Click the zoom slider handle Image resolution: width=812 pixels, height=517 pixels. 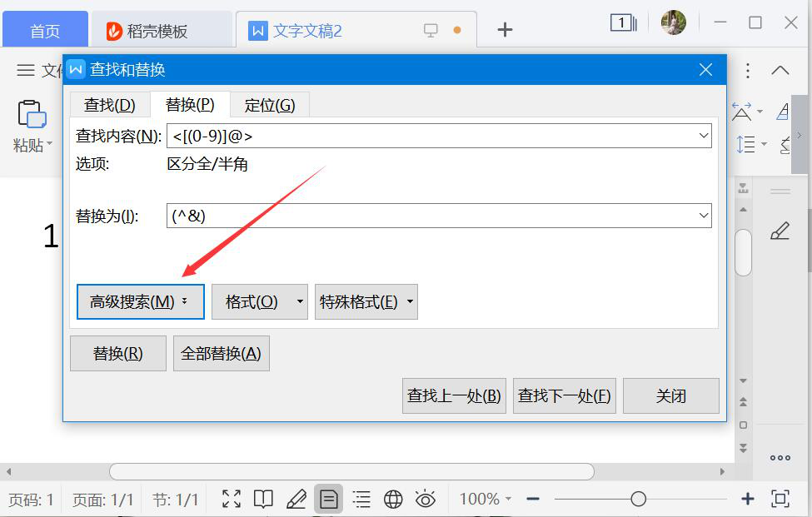(x=639, y=499)
